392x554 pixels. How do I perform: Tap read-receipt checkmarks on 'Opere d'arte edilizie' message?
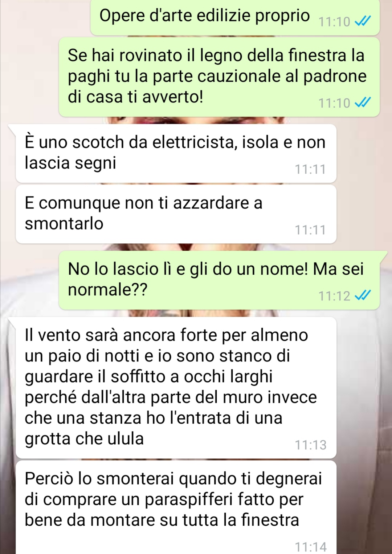coord(363,22)
